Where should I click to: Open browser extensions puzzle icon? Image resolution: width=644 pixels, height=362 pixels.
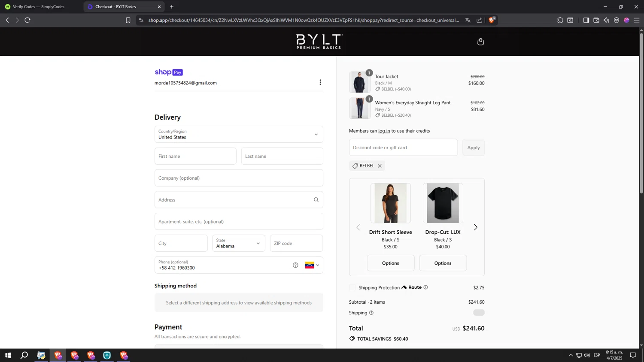560,20
